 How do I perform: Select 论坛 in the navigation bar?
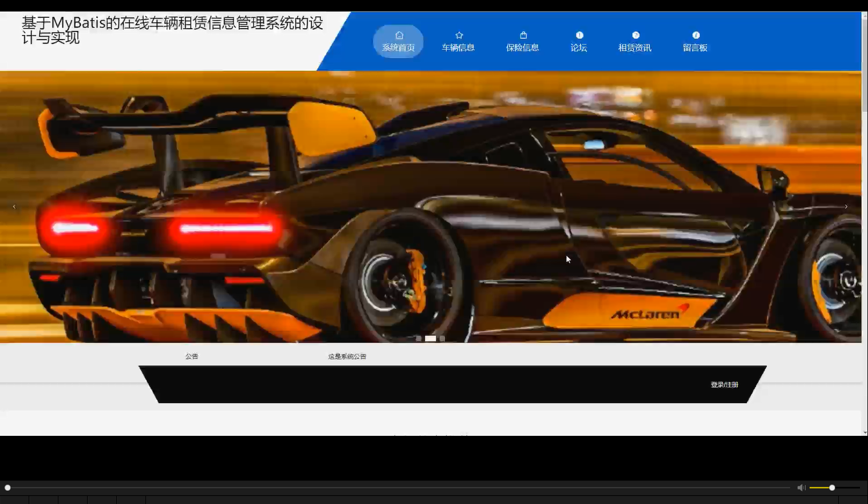(579, 42)
